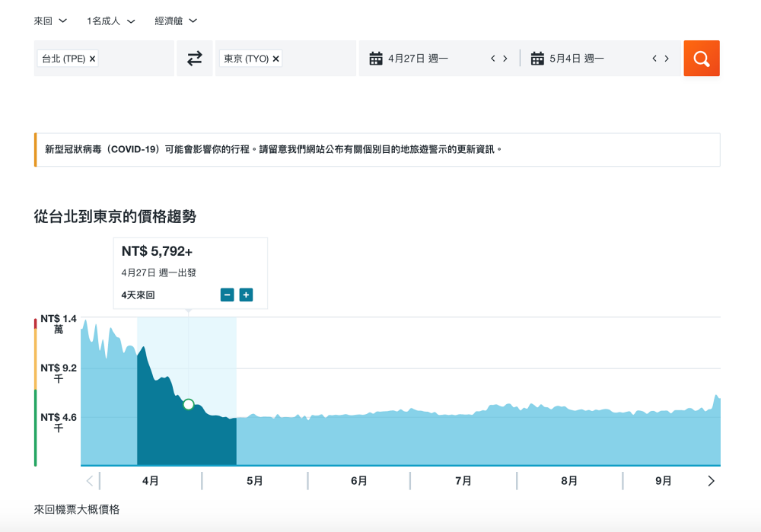The height and width of the screenshot is (532, 761).
Task: Decrease trip length with minus button
Action: 227,295
